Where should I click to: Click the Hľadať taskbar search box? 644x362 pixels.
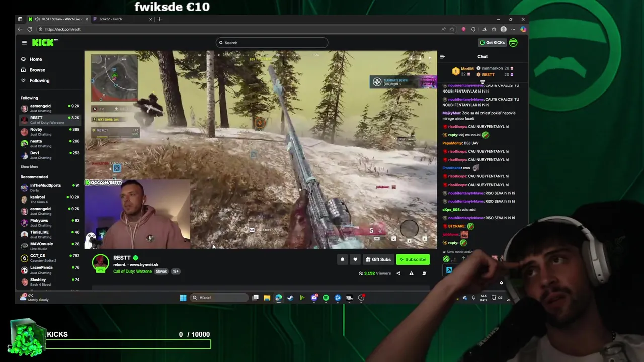(x=220, y=298)
